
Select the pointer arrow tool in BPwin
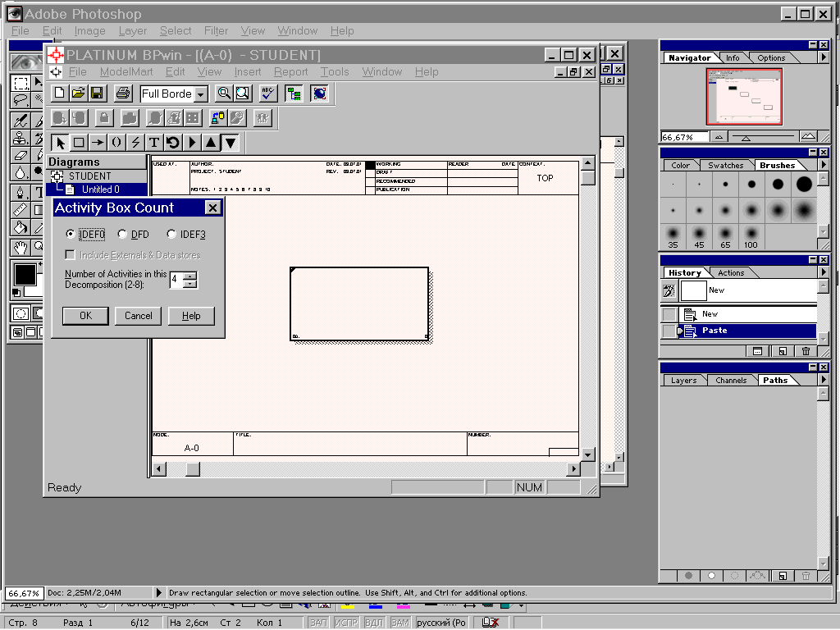pyautogui.click(x=60, y=143)
